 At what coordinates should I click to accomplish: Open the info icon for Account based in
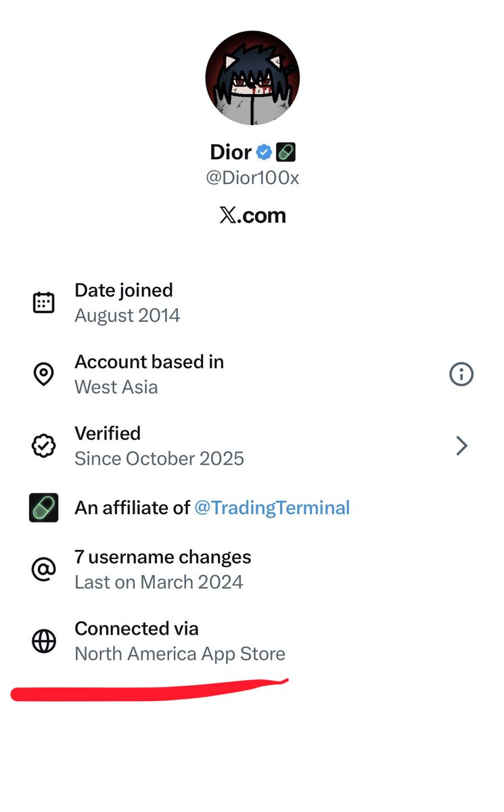[x=461, y=374]
